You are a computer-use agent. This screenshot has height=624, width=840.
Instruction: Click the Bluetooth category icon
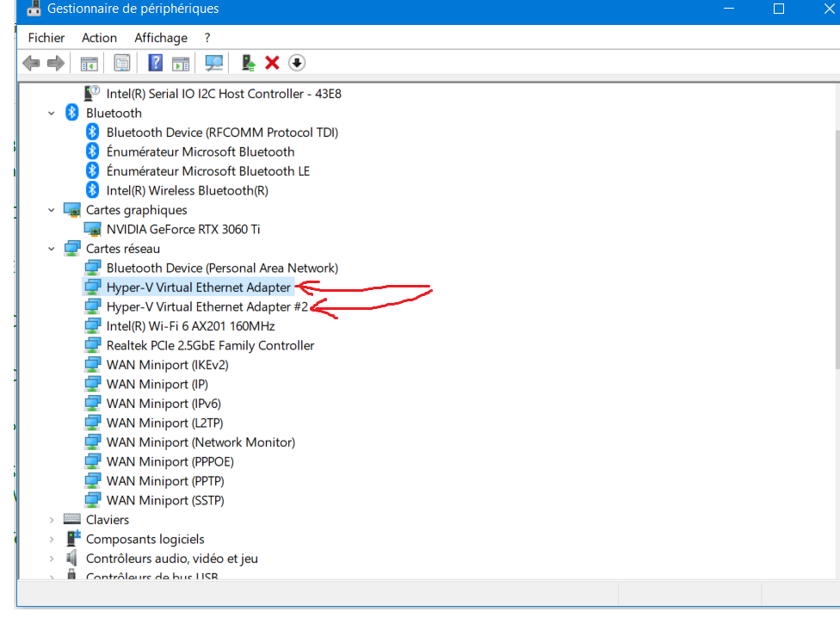[71, 113]
